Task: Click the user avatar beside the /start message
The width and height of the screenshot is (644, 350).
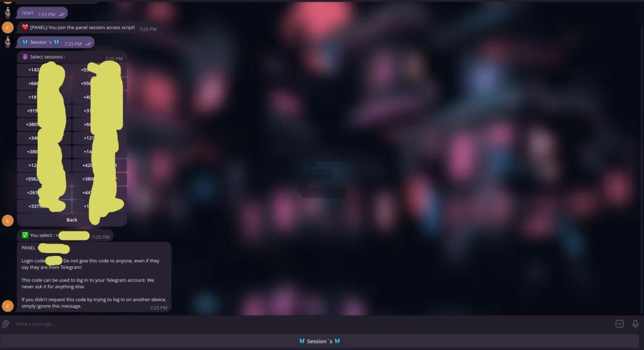Action: coord(8,13)
